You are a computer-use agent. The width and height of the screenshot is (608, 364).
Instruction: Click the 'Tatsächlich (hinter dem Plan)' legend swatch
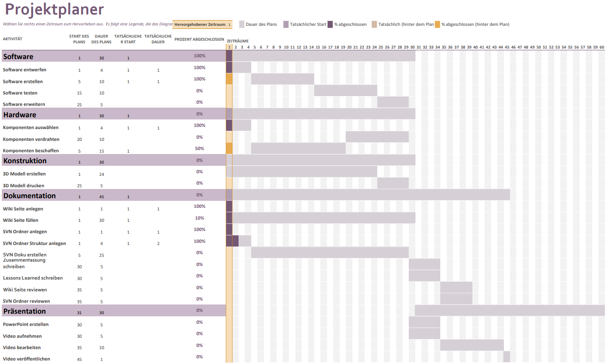[374, 24]
